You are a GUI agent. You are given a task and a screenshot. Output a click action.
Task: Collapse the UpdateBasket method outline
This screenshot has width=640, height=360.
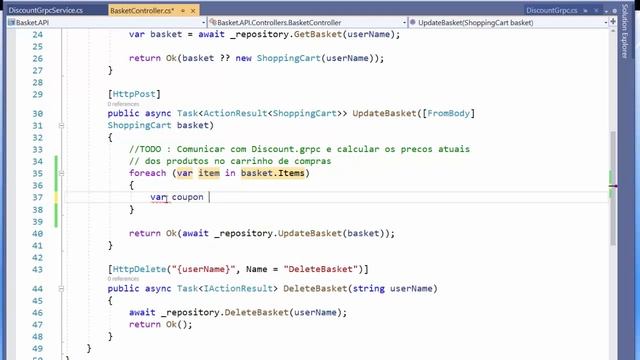[61, 126]
